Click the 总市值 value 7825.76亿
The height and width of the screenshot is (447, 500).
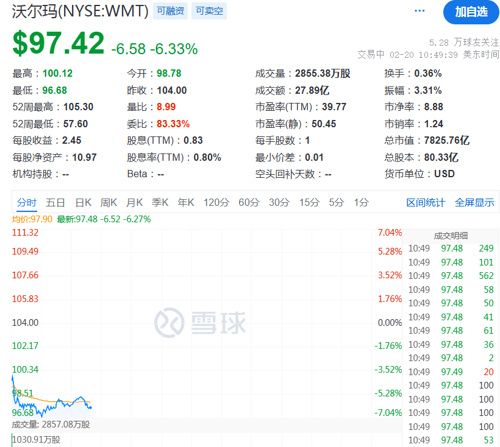(x=447, y=140)
